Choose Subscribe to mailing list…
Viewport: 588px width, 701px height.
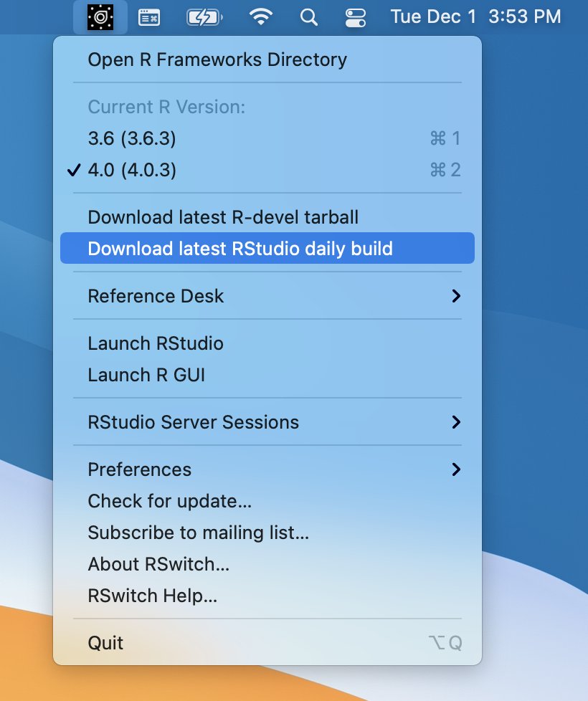pyautogui.click(x=267, y=533)
